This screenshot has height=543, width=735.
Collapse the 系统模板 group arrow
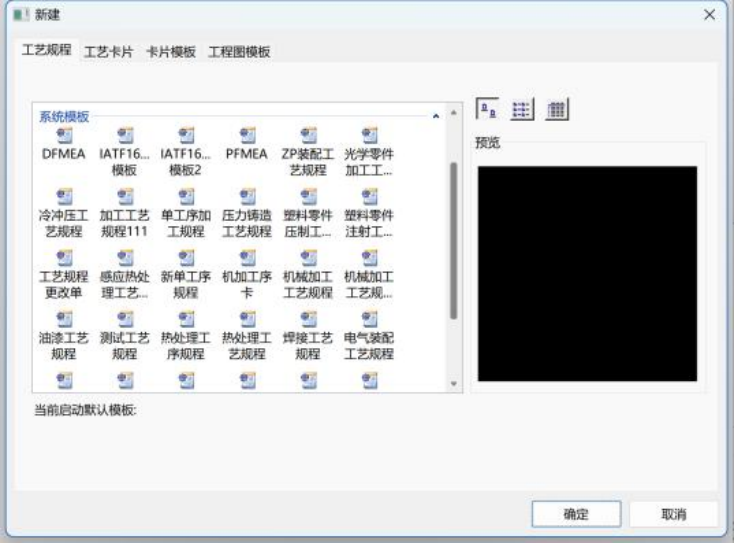[x=436, y=117]
